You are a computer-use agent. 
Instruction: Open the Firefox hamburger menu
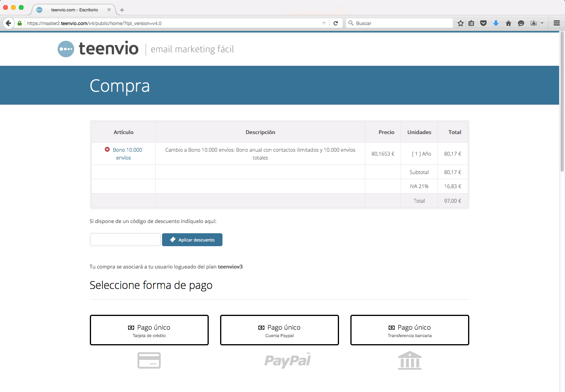coord(557,23)
